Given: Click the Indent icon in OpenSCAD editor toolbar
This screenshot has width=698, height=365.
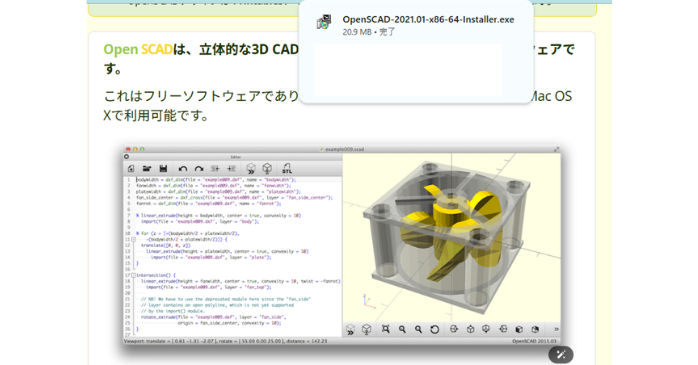Looking at the screenshot, I should click(x=231, y=169).
